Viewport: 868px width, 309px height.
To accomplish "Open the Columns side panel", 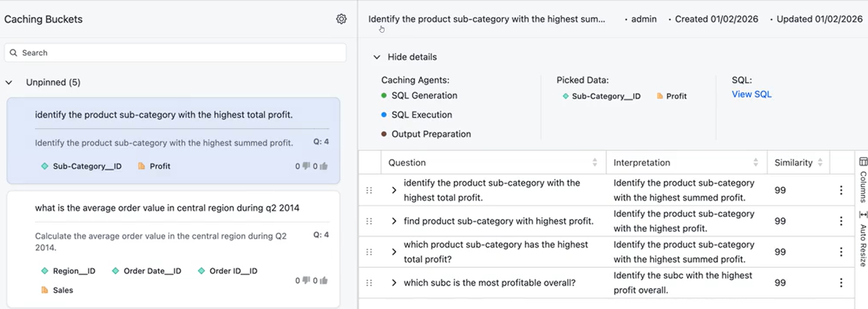I will 863,179.
